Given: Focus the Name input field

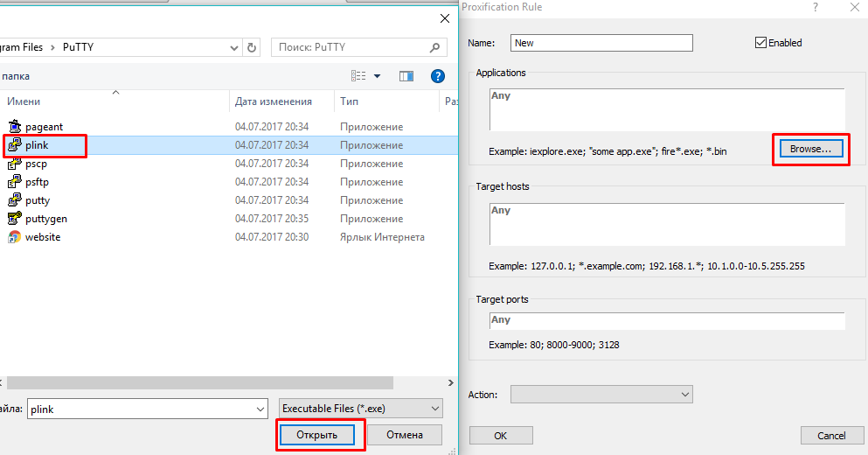Looking at the screenshot, I should tap(601, 43).
